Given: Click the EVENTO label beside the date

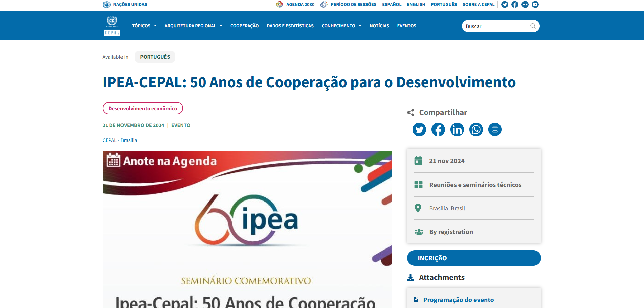Looking at the screenshot, I should click(x=181, y=125).
